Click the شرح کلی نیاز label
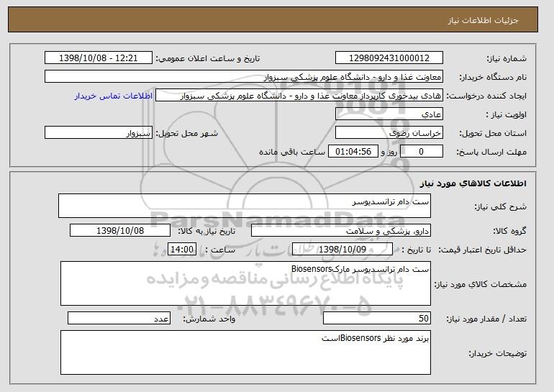This screenshot has height=392, width=554. (x=501, y=206)
